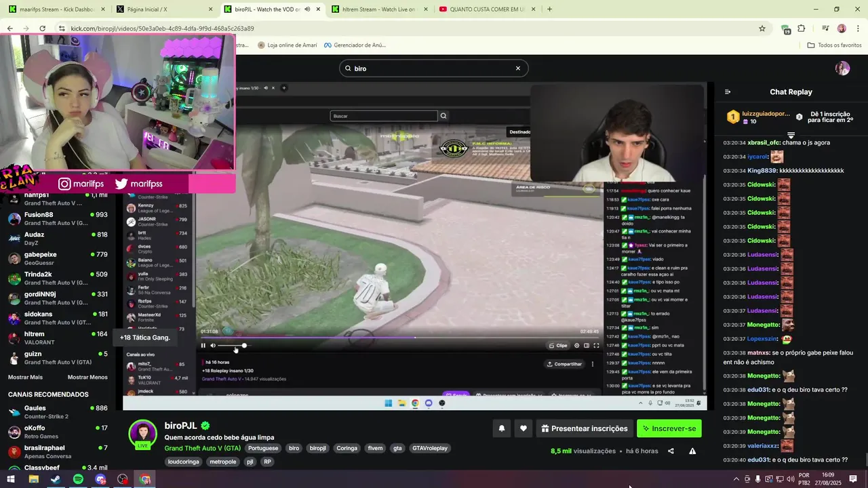Open Gerenciador de Anúncios bookmark
Viewport: 868px width, 488px height.
pos(355,45)
